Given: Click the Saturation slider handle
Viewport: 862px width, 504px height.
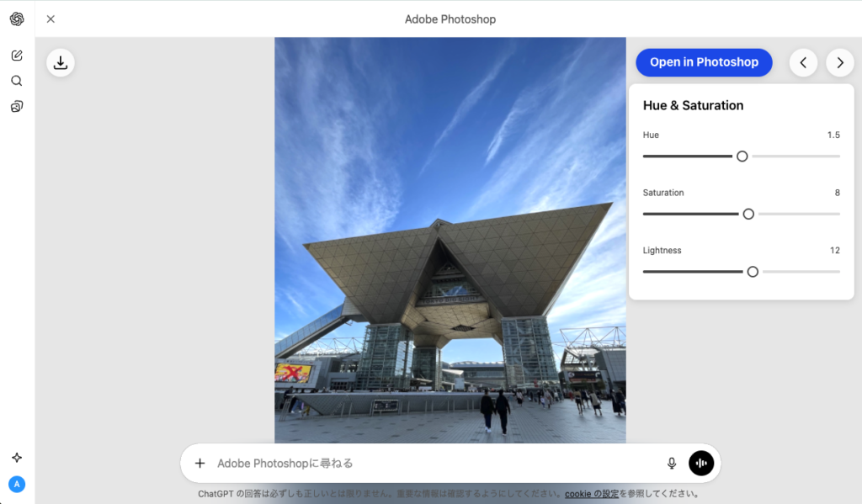Looking at the screenshot, I should (748, 214).
